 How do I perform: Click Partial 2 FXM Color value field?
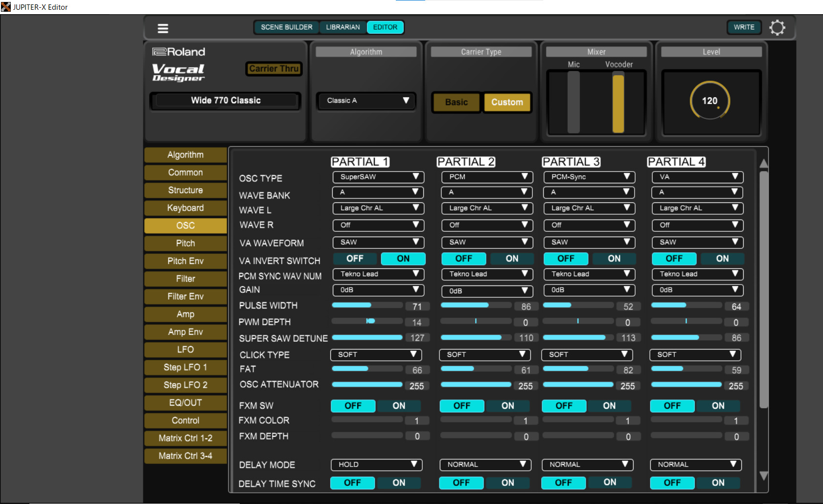pos(526,421)
